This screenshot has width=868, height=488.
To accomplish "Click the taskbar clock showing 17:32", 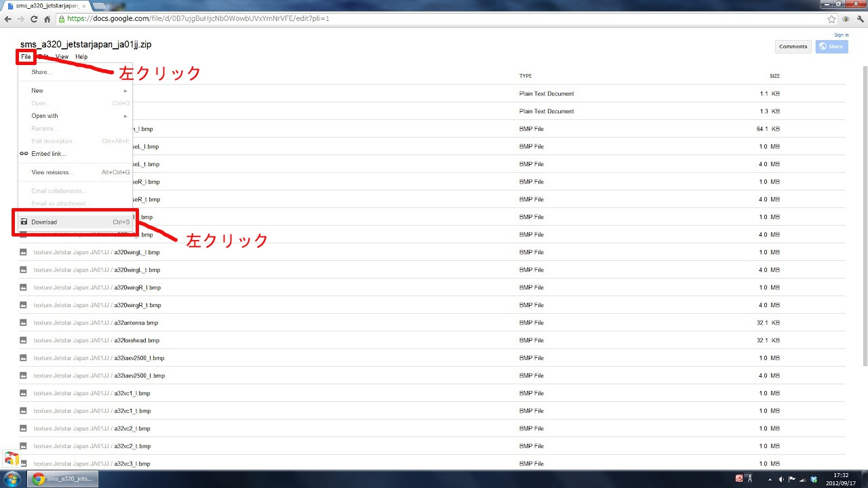I will point(841,479).
